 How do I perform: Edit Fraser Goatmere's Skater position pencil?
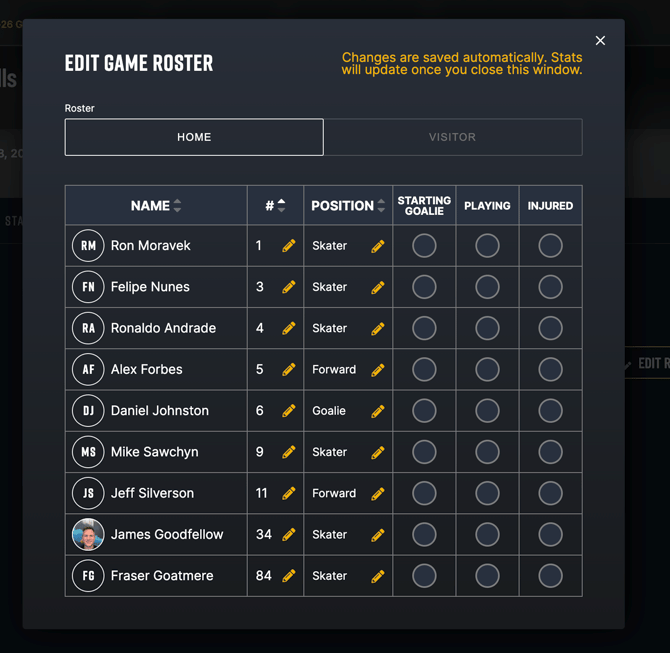[378, 577]
